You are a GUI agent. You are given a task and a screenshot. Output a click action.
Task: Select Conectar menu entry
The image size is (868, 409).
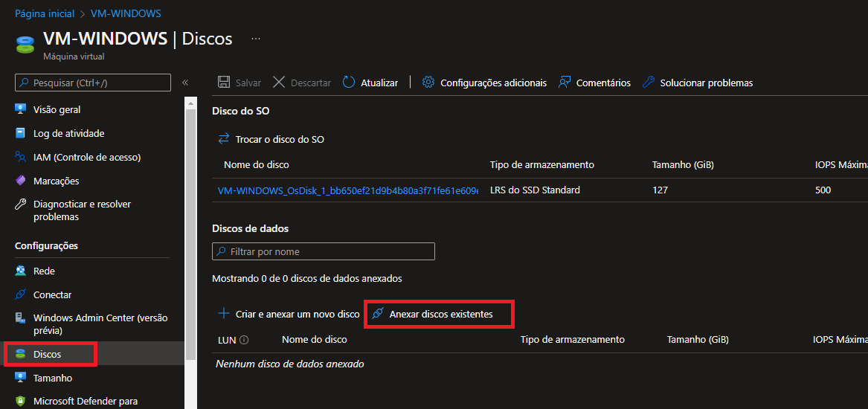coord(52,295)
